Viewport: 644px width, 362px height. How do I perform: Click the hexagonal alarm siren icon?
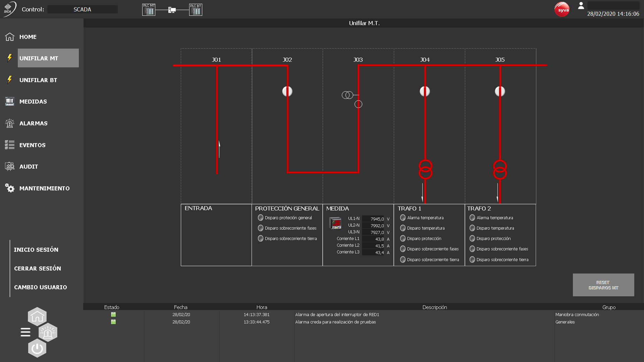click(x=48, y=333)
